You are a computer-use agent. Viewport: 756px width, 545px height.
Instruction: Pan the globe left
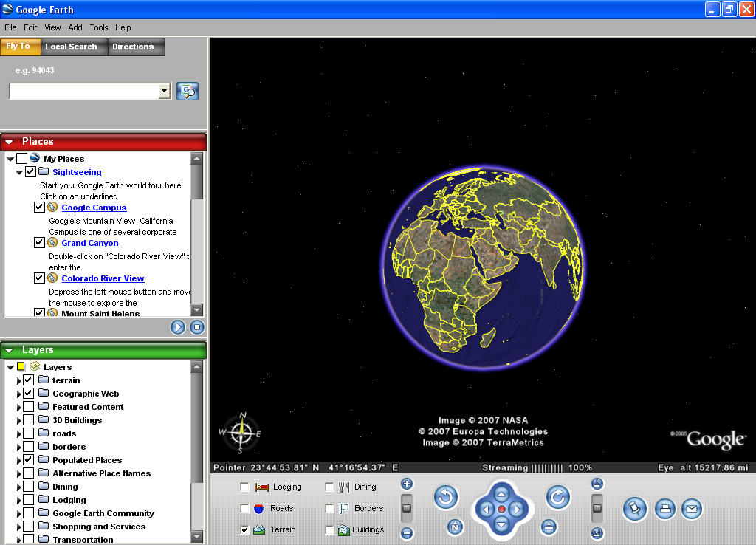[486, 510]
